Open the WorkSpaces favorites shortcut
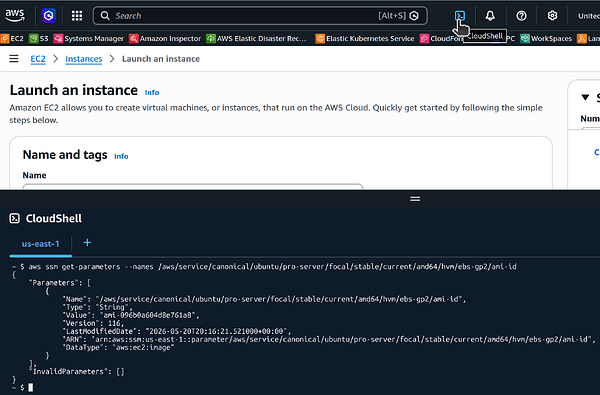This screenshot has width=600, height=395. click(x=546, y=38)
